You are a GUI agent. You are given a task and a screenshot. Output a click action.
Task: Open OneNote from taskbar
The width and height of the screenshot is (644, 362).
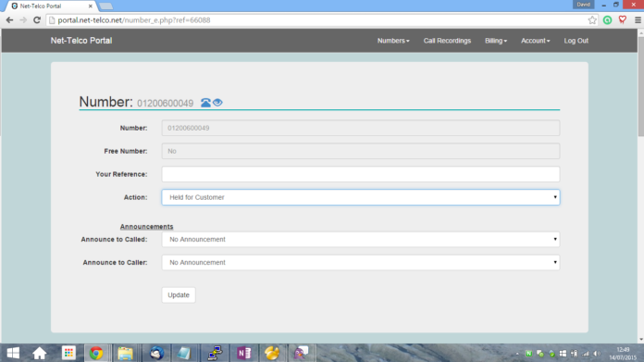[x=244, y=353]
